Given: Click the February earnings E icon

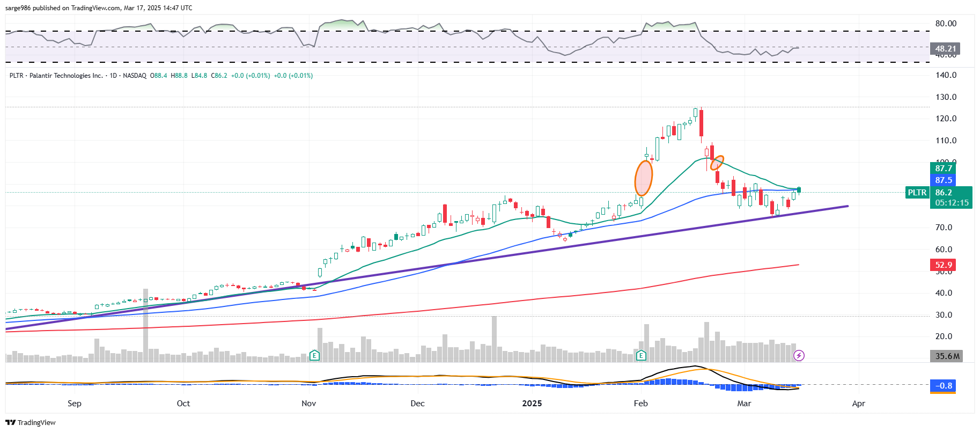Looking at the screenshot, I should (x=641, y=355).
